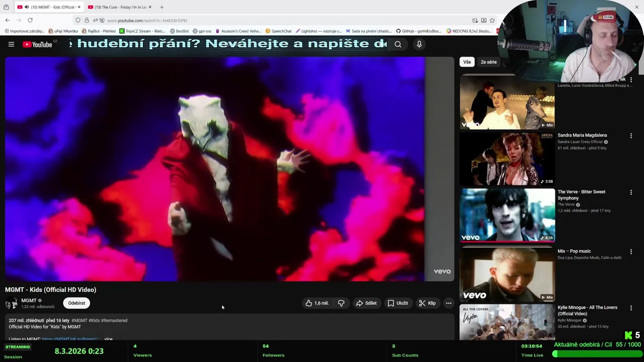Expand the description with více

(x=108, y=339)
